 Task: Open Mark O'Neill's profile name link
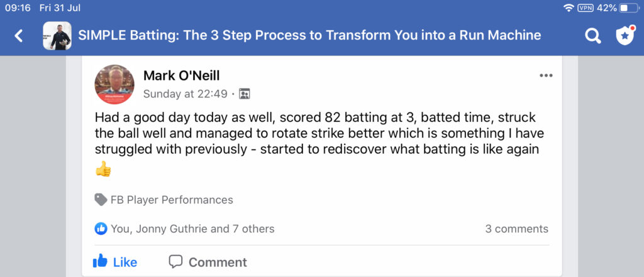point(182,75)
